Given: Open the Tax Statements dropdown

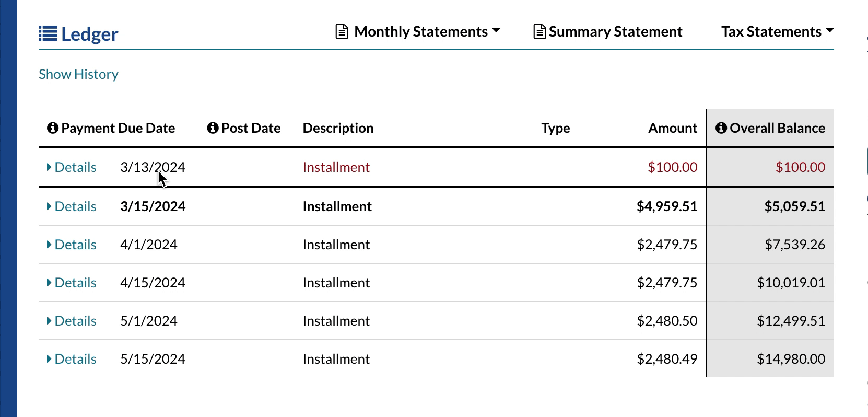Looking at the screenshot, I should (777, 32).
